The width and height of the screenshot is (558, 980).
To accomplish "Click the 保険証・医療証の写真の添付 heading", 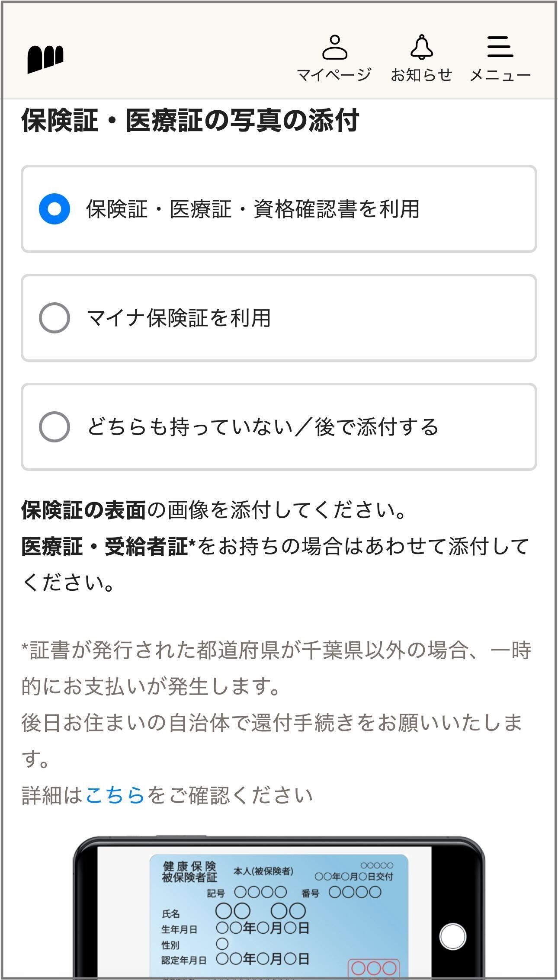I will click(190, 120).
